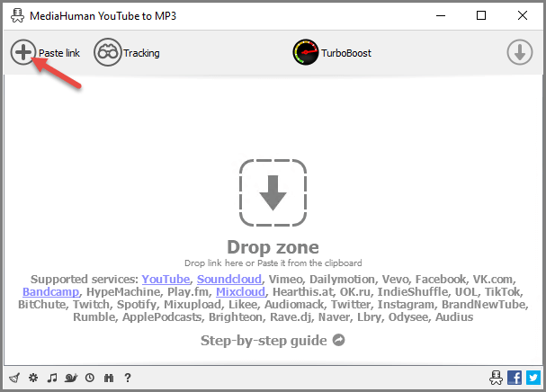Click the music note icon in the status bar

pos(52,378)
